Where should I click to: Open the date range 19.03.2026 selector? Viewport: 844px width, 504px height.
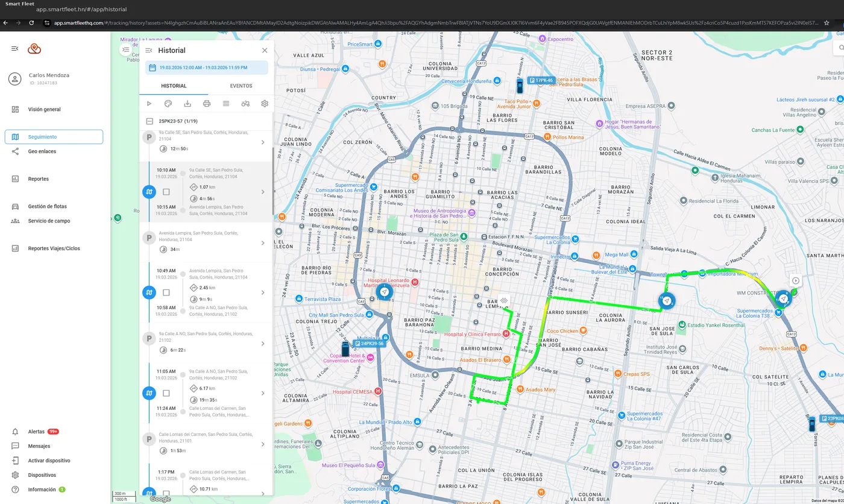(207, 68)
